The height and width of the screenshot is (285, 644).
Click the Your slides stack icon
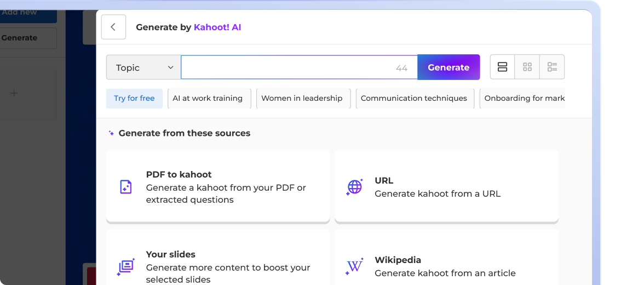click(126, 266)
